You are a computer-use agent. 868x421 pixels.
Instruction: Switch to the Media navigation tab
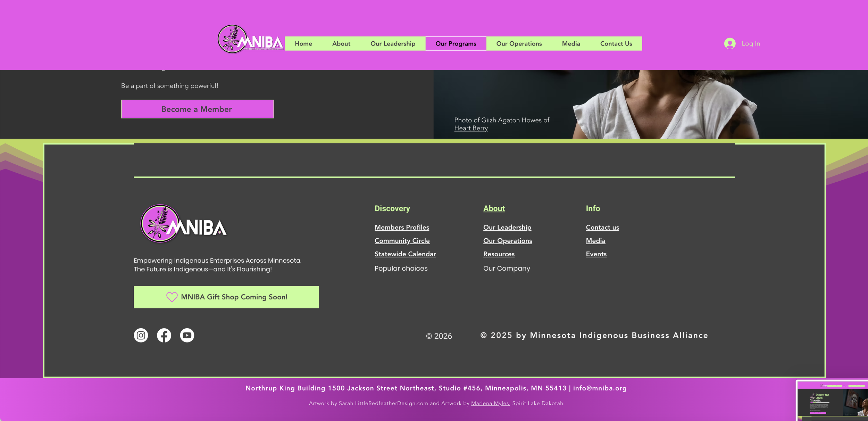pyautogui.click(x=571, y=43)
